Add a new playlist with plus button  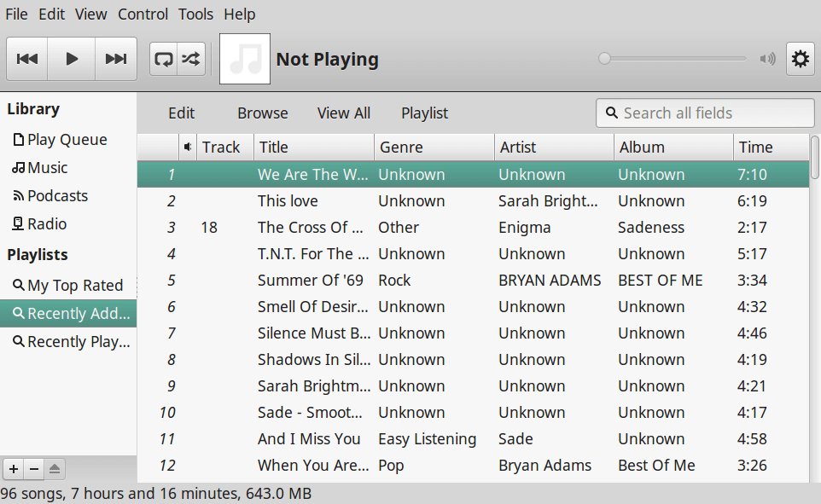coord(13,469)
